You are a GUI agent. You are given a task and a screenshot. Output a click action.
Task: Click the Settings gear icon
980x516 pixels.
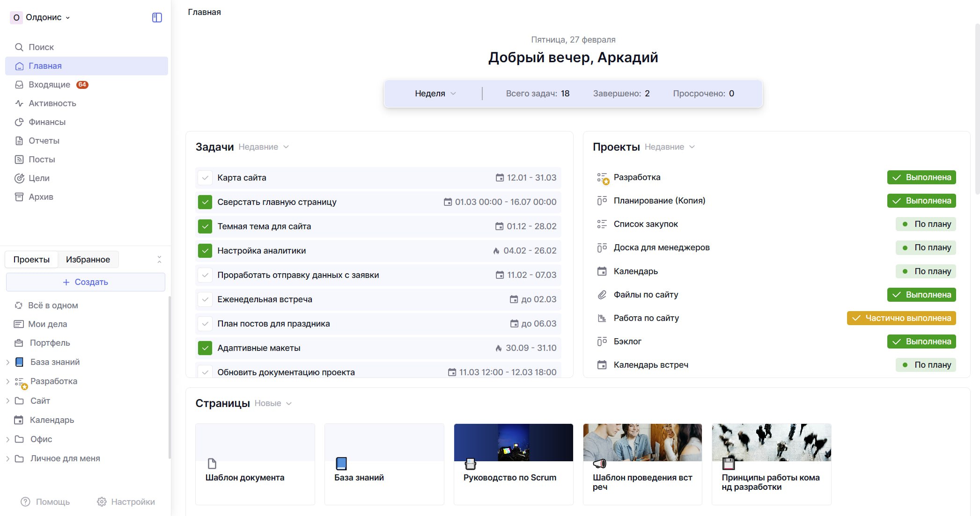click(101, 501)
